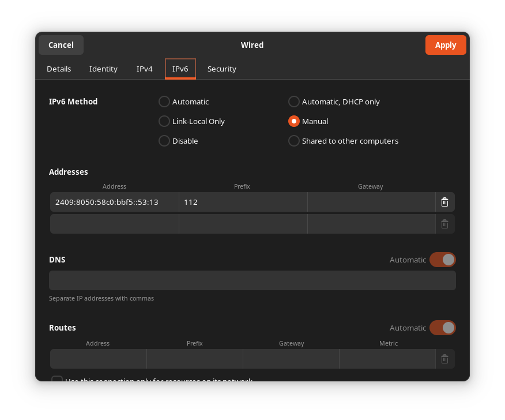The height and width of the screenshot is (420, 505).
Task: Go to the IPv4 tab
Action: (x=144, y=69)
